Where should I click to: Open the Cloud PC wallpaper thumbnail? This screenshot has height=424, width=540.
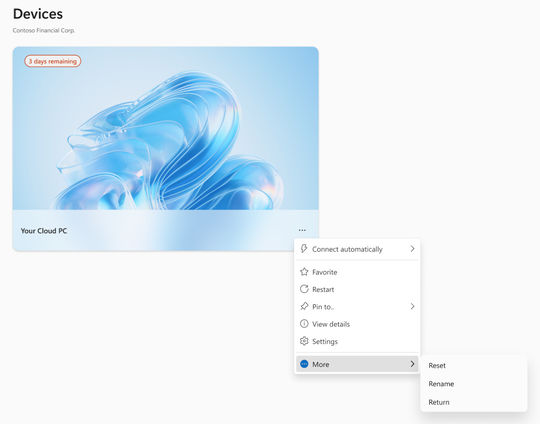click(x=166, y=128)
